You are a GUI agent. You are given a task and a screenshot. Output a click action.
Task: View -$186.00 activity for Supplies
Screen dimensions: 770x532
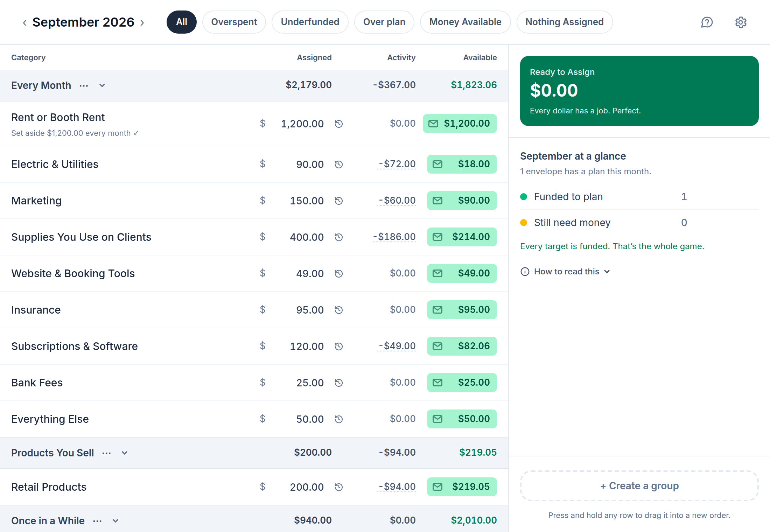coord(394,237)
